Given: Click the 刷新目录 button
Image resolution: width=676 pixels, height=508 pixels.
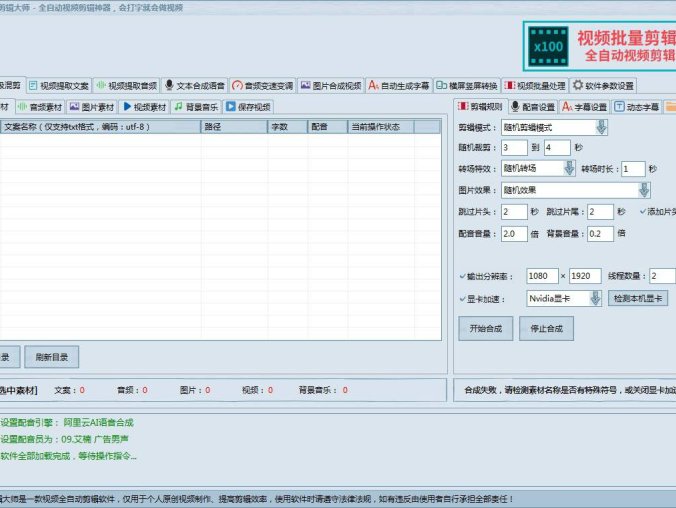Looking at the screenshot, I should tap(52, 357).
